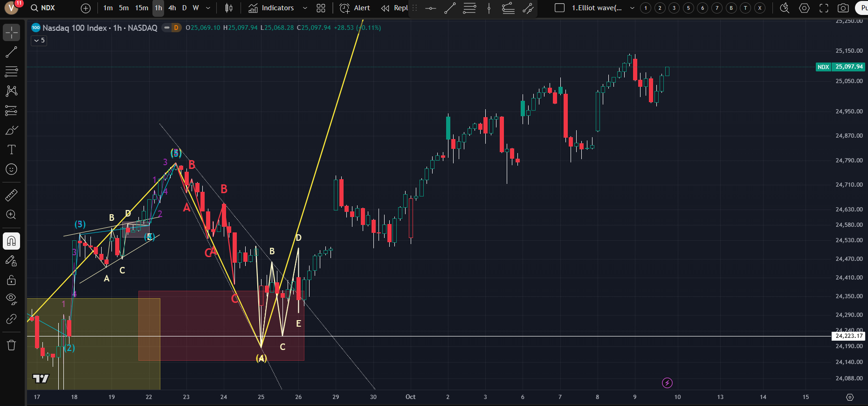Click the trash icon to remove drawings
Image resolution: width=868 pixels, height=406 pixels.
click(11, 345)
